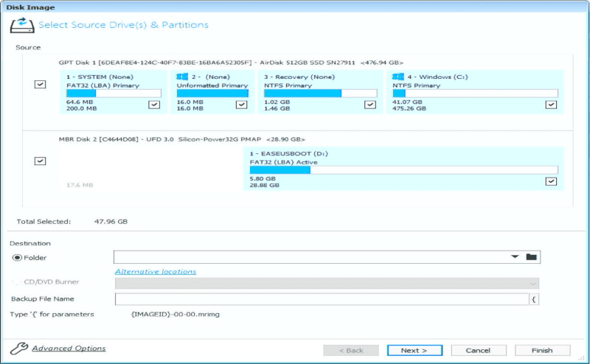Toggle the MBR Disk 2 checkbox
This screenshot has width=590, height=364.
[40, 161]
